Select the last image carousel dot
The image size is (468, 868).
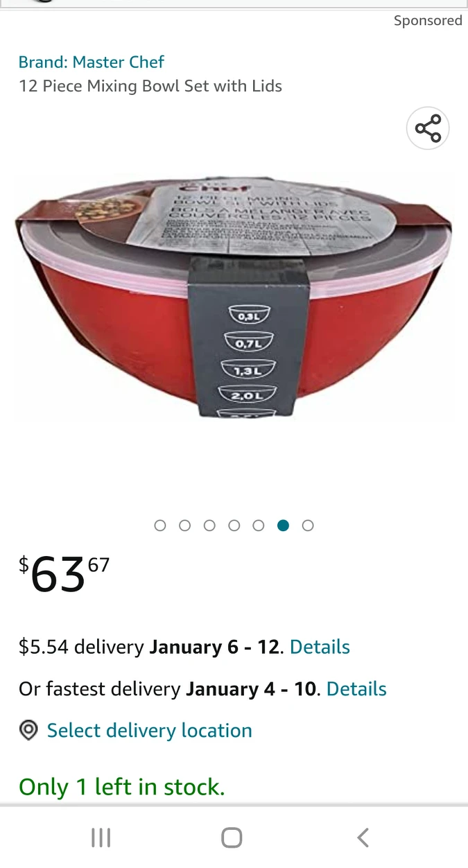308,526
